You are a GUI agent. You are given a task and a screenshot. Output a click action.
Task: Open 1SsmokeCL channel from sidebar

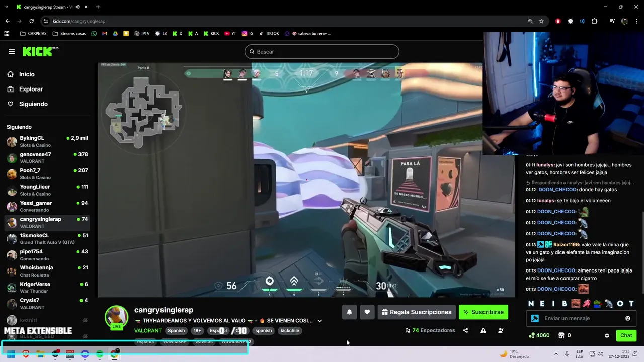(47, 239)
